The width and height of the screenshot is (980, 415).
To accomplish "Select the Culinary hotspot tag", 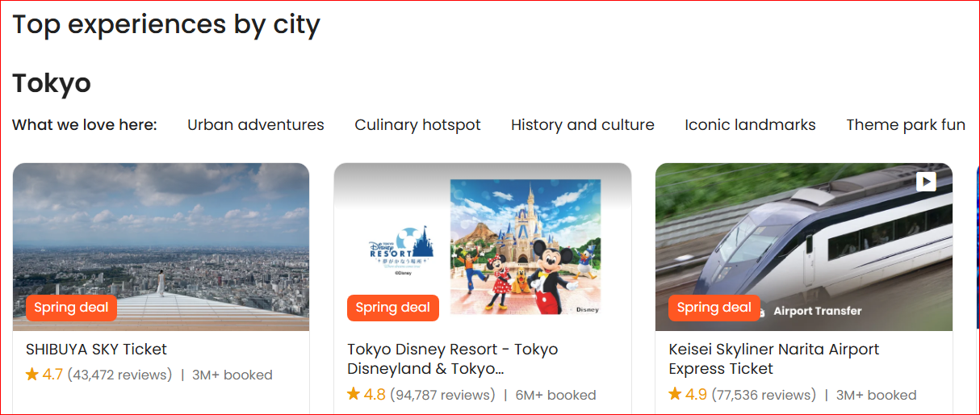I will [x=417, y=125].
